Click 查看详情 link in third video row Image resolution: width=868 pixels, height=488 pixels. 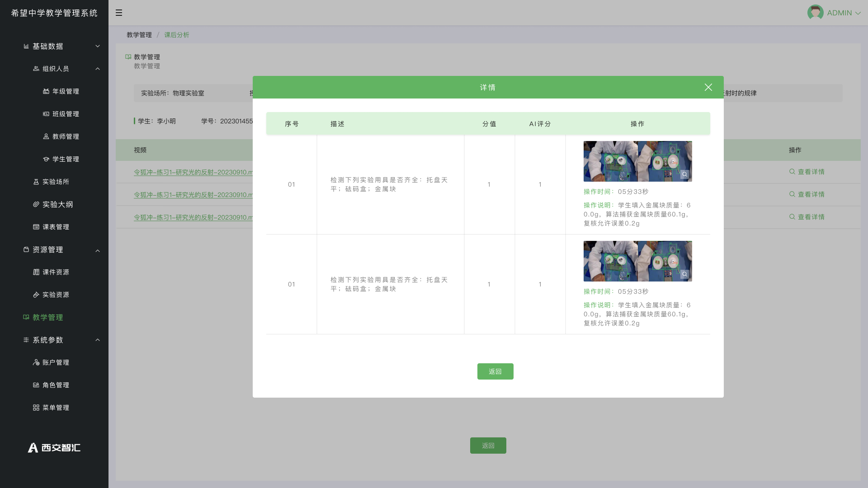pyautogui.click(x=807, y=217)
